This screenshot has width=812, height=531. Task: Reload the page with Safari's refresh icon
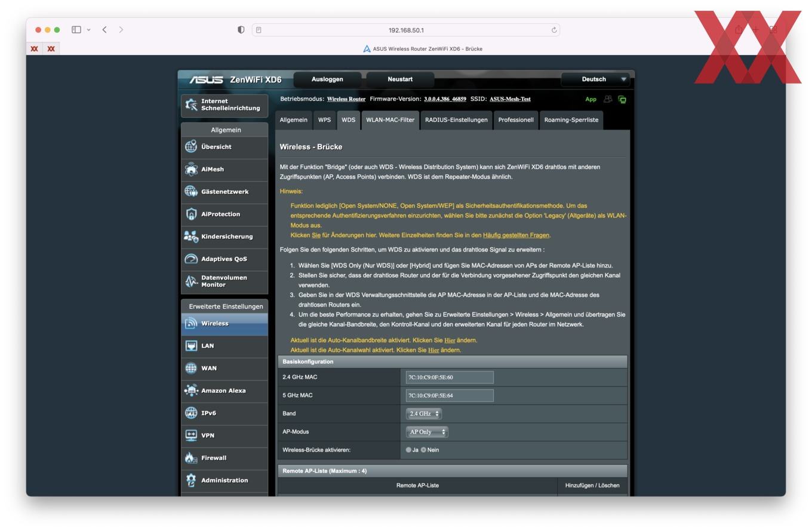(554, 30)
